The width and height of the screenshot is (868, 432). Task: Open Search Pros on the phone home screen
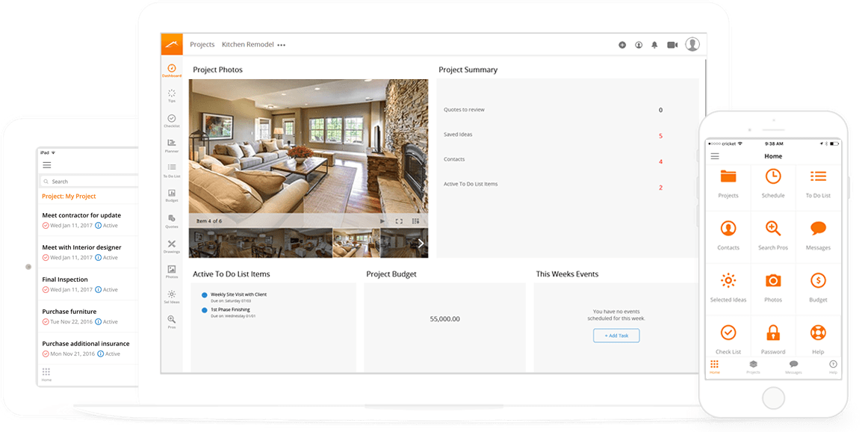tap(773, 236)
